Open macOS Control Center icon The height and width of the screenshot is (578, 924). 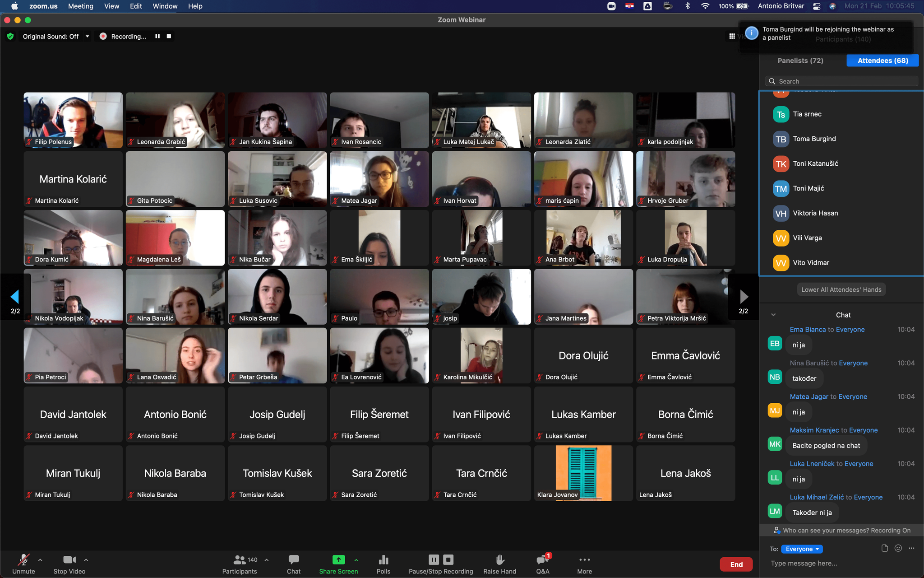pyautogui.click(x=816, y=6)
